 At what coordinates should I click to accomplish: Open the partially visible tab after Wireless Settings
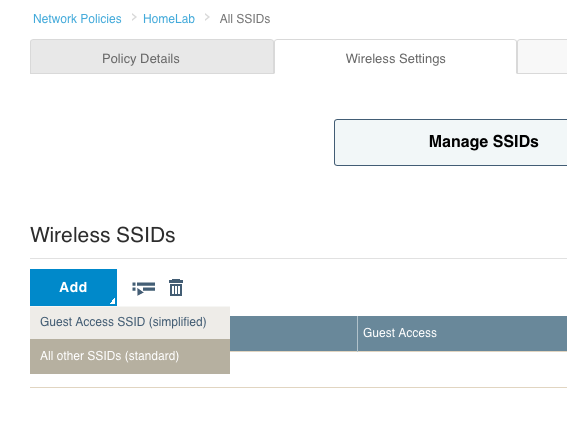542,57
